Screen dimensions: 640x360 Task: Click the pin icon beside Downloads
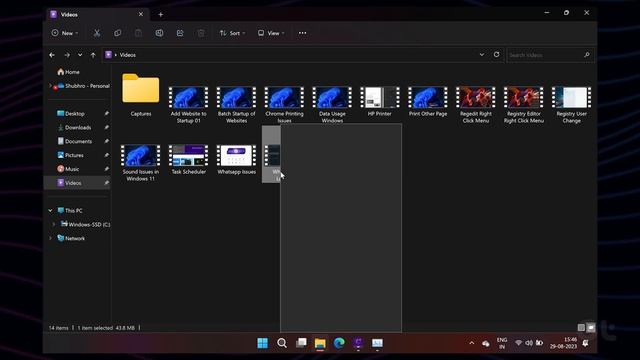tap(106, 127)
